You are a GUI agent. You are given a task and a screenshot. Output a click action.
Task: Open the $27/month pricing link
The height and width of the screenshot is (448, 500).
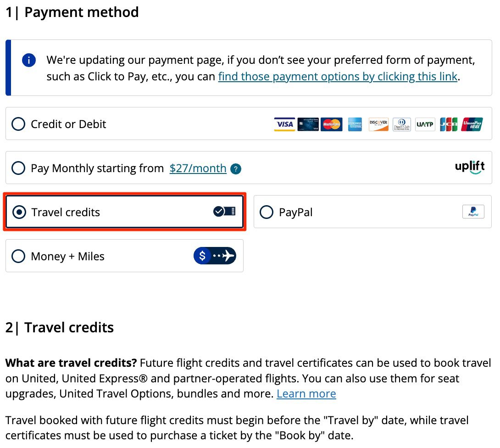pos(198,168)
